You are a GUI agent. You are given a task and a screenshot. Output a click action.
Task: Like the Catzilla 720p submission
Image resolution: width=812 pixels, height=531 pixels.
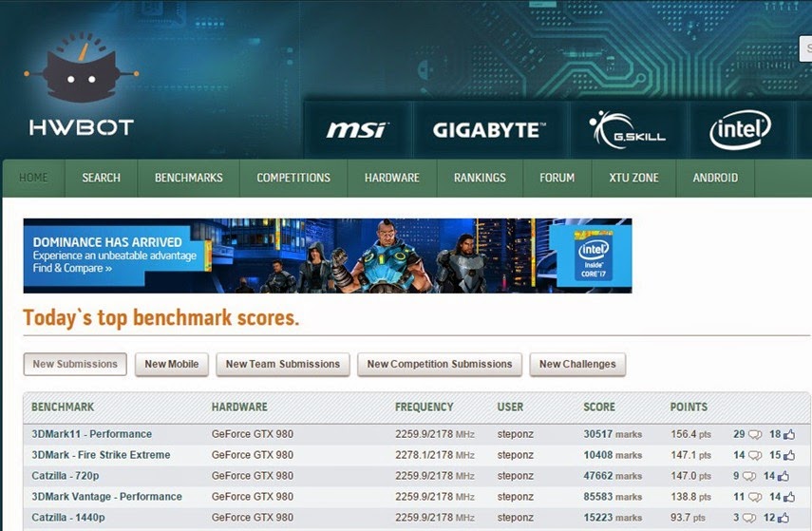783,476
